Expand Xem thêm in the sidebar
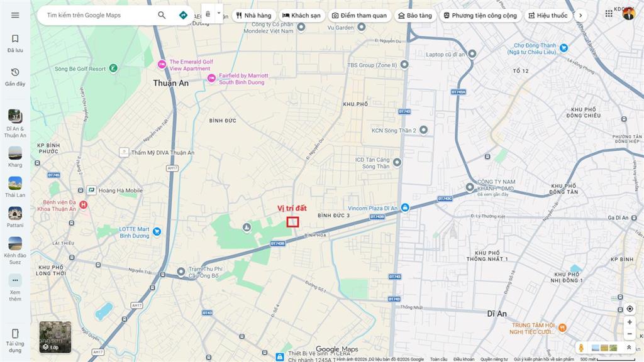Image resolution: width=644 pixels, height=362 pixels. (x=15, y=287)
